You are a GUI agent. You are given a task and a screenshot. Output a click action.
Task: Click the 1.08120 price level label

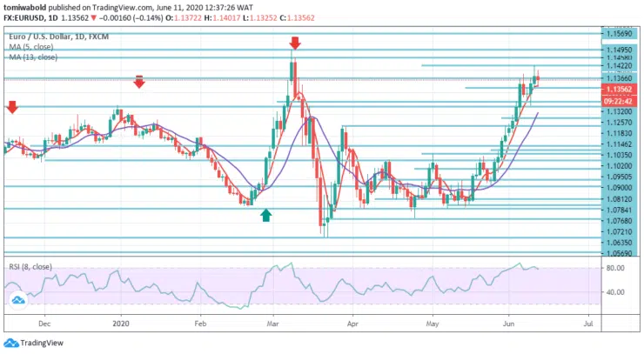click(619, 199)
